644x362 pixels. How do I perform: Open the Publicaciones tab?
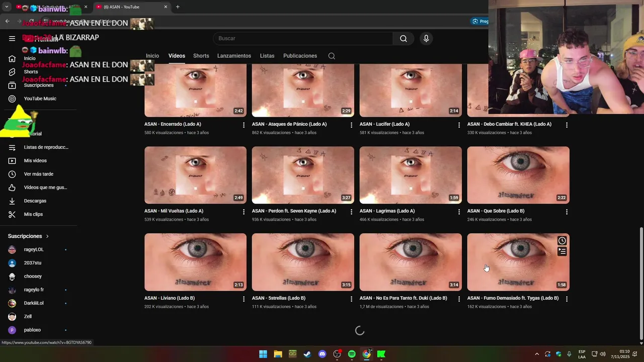[x=300, y=56]
